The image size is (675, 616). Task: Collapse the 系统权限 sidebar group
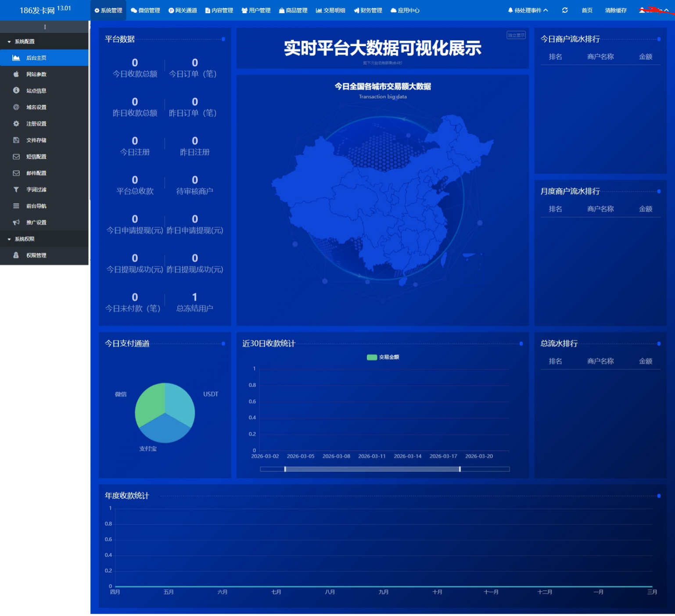[x=25, y=239]
